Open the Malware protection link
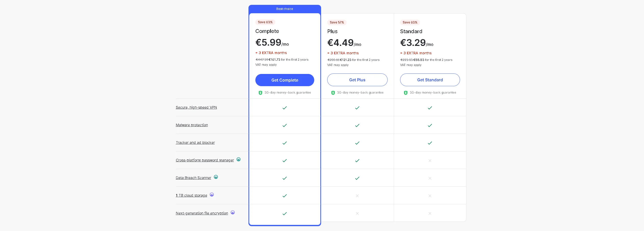This screenshot has width=644, height=231. tap(192, 125)
